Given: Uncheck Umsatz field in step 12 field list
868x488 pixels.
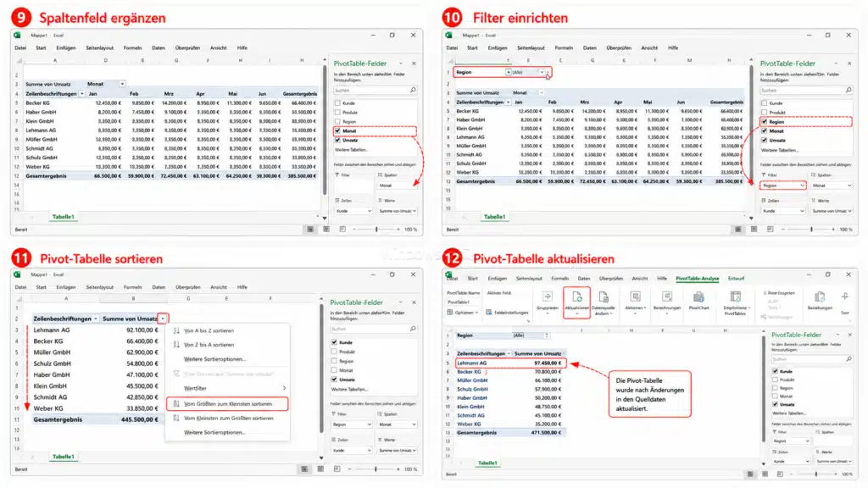Looking at the screenshot, I should coord(775,404).
